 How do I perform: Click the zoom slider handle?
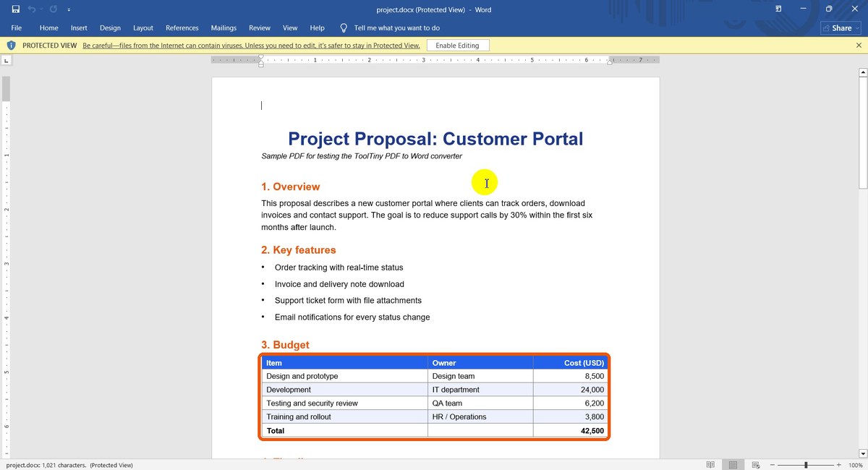tap(806, 465)
